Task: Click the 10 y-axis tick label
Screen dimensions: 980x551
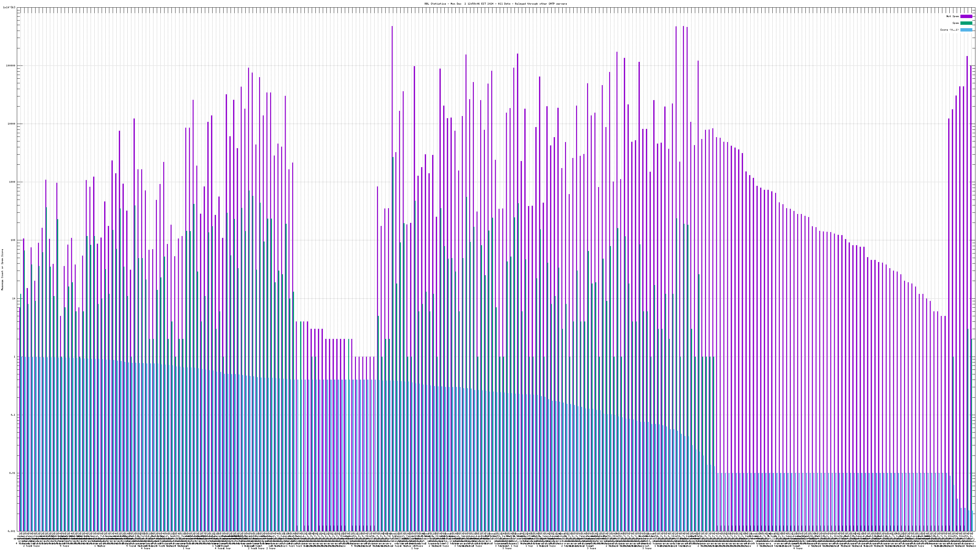Action: coord(14,298)
